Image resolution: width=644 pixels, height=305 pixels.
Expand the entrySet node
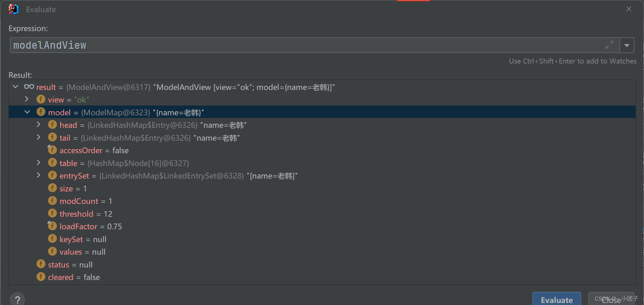[39, 175]
